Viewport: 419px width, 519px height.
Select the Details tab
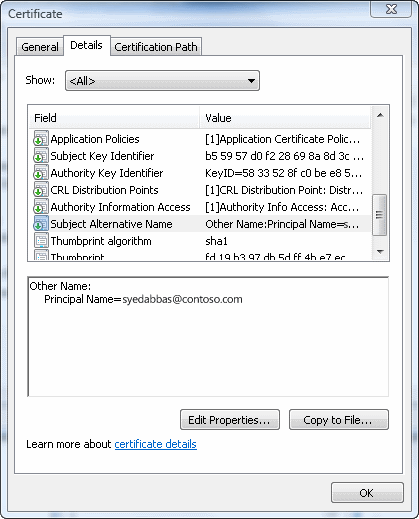pyautogui.click(x=86, y=45)
